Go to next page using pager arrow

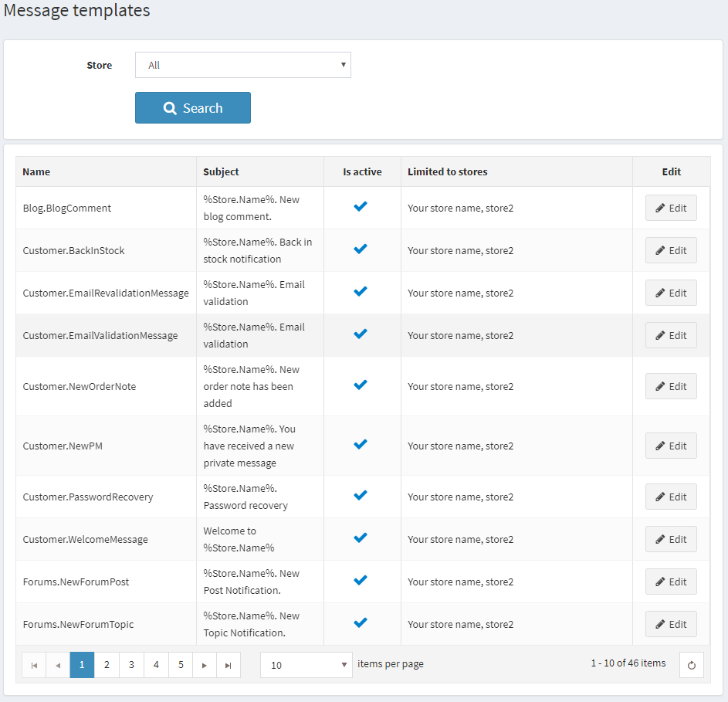pyautogui.click(x=205, y=665)
